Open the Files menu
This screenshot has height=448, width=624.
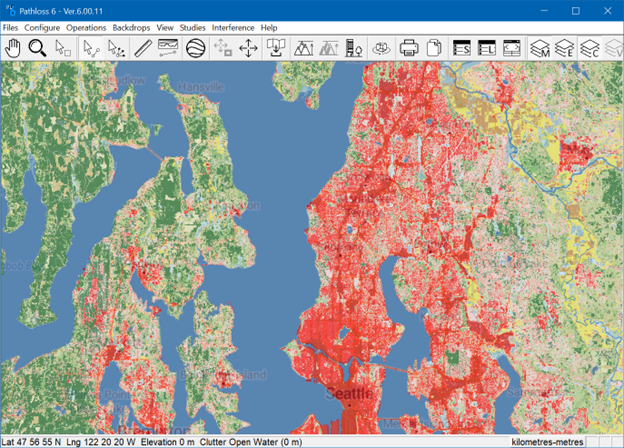10,27
